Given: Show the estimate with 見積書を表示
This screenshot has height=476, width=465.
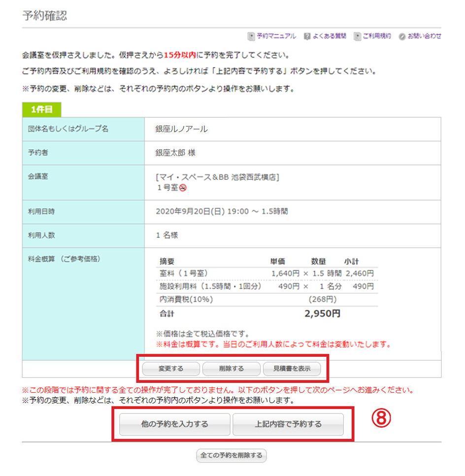Looking at the screenshot, I should [x=292, y=369].
